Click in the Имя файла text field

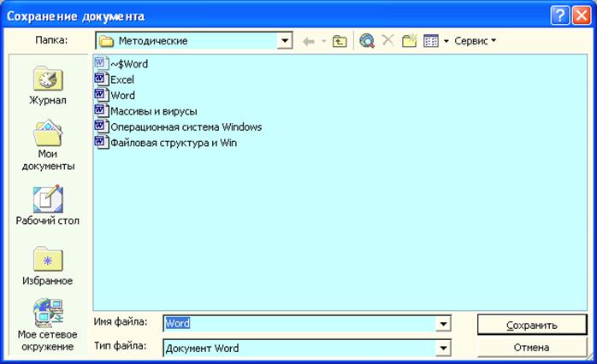pyautogui.click(x=300, y=324)
